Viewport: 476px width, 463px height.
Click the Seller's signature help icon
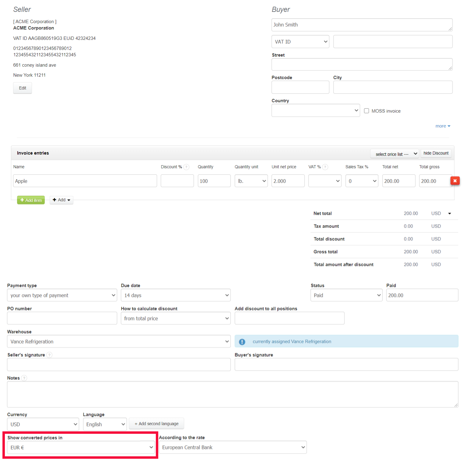(x=49, y=355)
